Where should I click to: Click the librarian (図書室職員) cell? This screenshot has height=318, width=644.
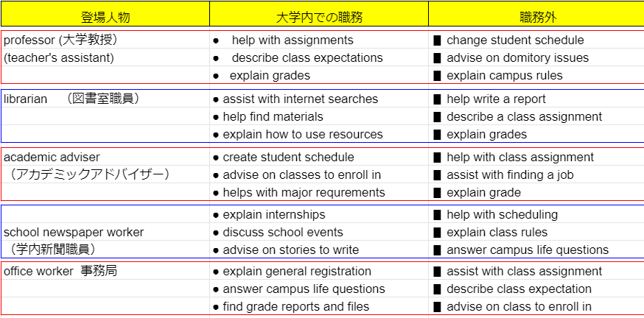tap(105, 99)
